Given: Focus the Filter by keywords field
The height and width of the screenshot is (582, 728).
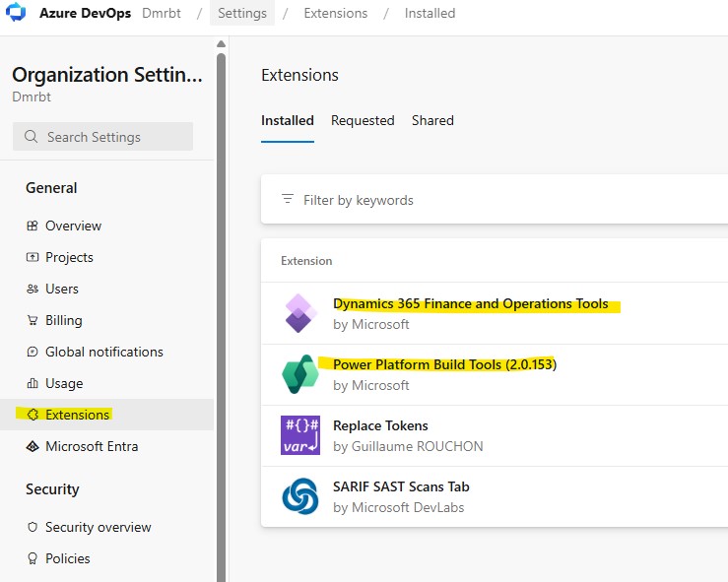Looking at the screenshot, I should (495, 200).
